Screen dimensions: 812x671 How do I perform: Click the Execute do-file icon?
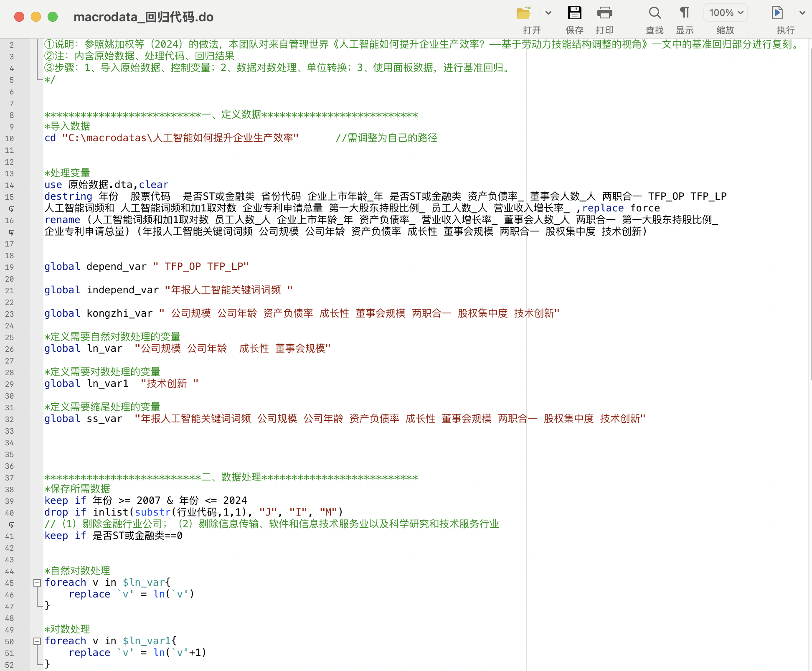coord(777,13)
